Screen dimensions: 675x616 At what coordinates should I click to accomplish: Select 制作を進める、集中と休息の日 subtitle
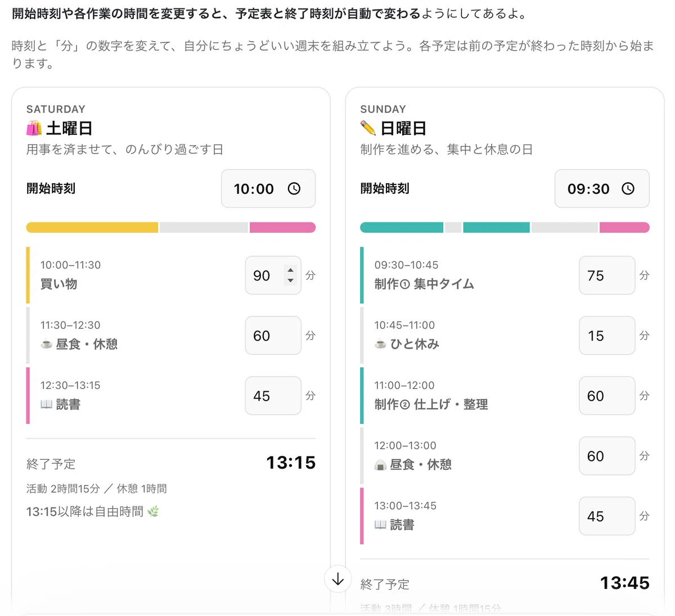pos(447,149)
